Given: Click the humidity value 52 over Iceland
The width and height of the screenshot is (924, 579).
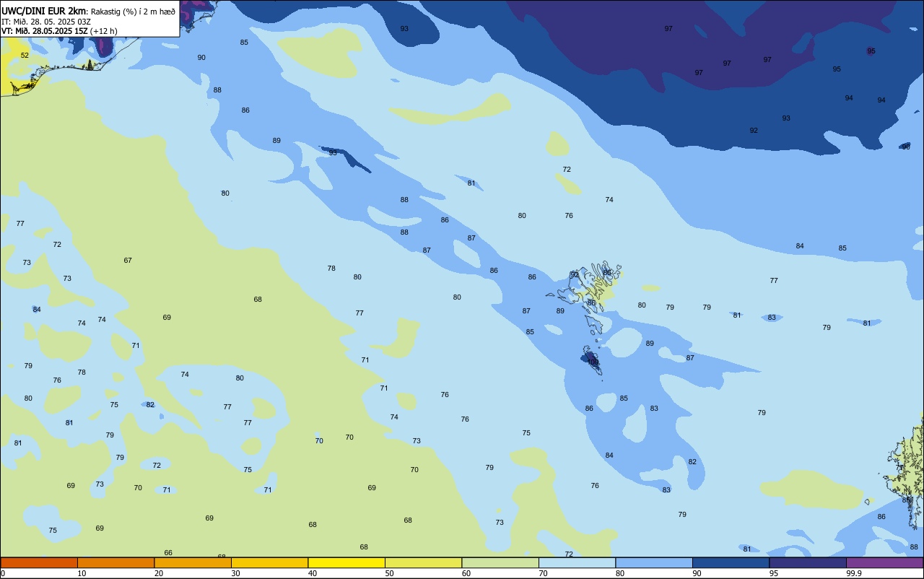Looking at the screenshot, I should point(25,55).
